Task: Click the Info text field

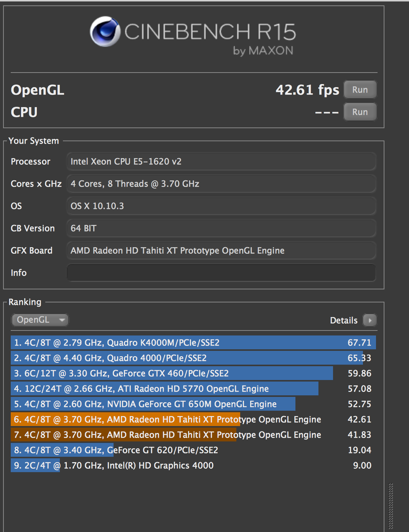Action: [221, 273]
